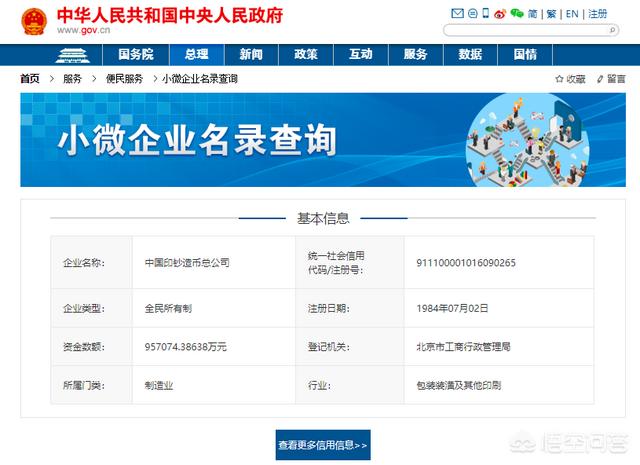Go to 便民服务 breadcrumb
Image resolution: width=640 pixels, height=465 pixels.
(x=124, y=79)
